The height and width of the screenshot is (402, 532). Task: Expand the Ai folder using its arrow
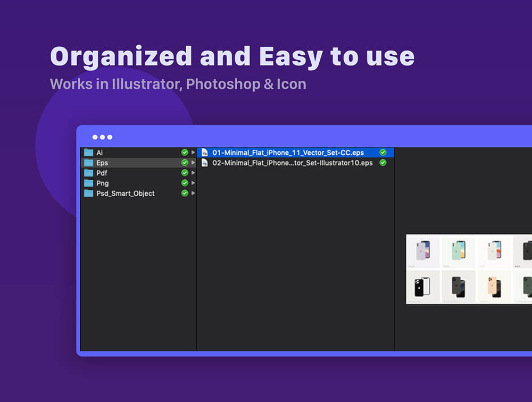click(193, 153)
